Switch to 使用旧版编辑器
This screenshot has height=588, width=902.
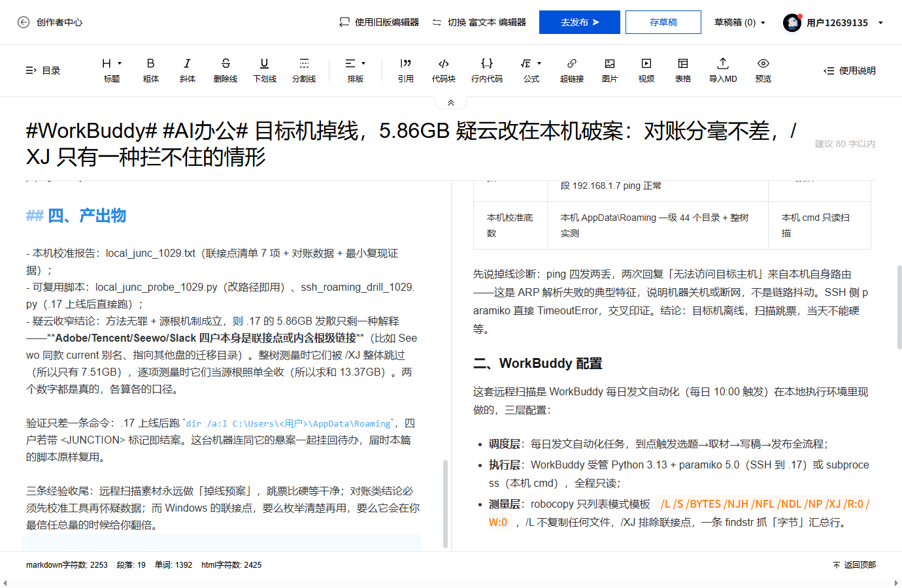point(379,22)
